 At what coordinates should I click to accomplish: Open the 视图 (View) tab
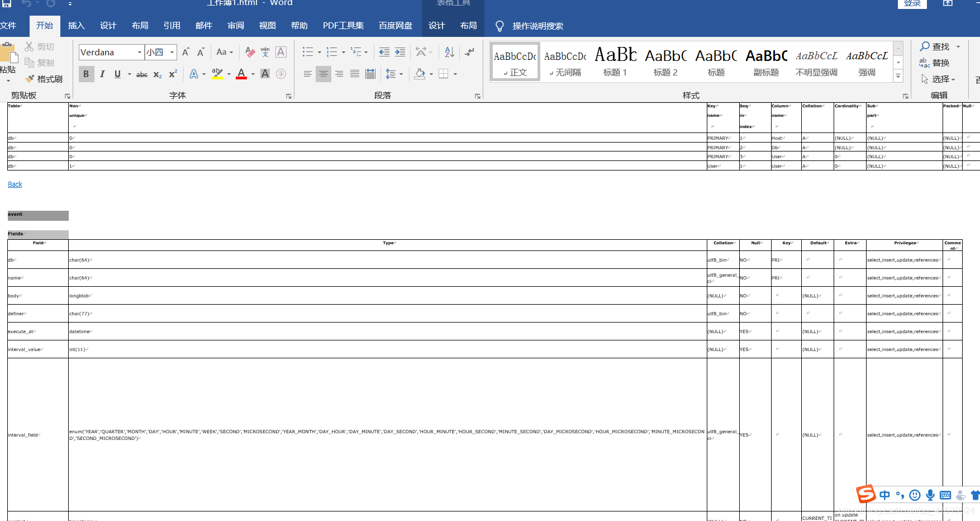click(x=268, y=26)
